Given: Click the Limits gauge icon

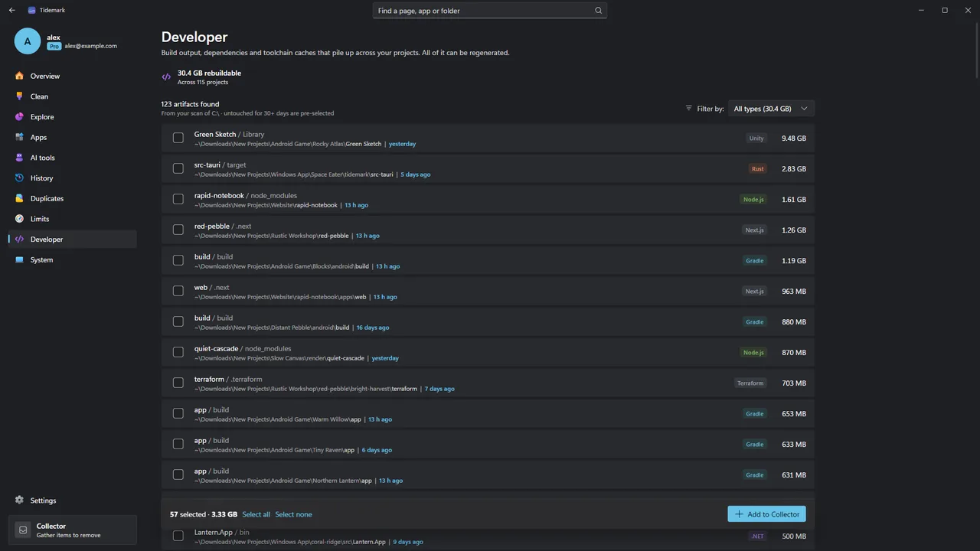Looking at the screenshot, I should 19,219.
